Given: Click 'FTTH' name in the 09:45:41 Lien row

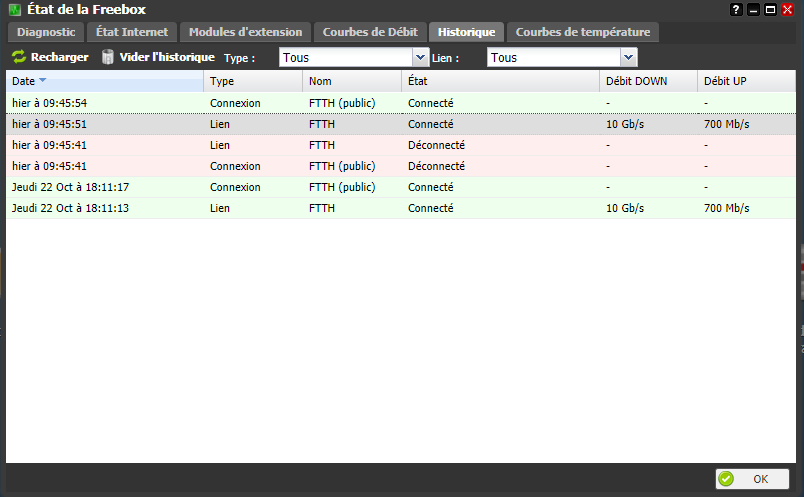Looking at the screenshot, I should (x=322, y=145).
